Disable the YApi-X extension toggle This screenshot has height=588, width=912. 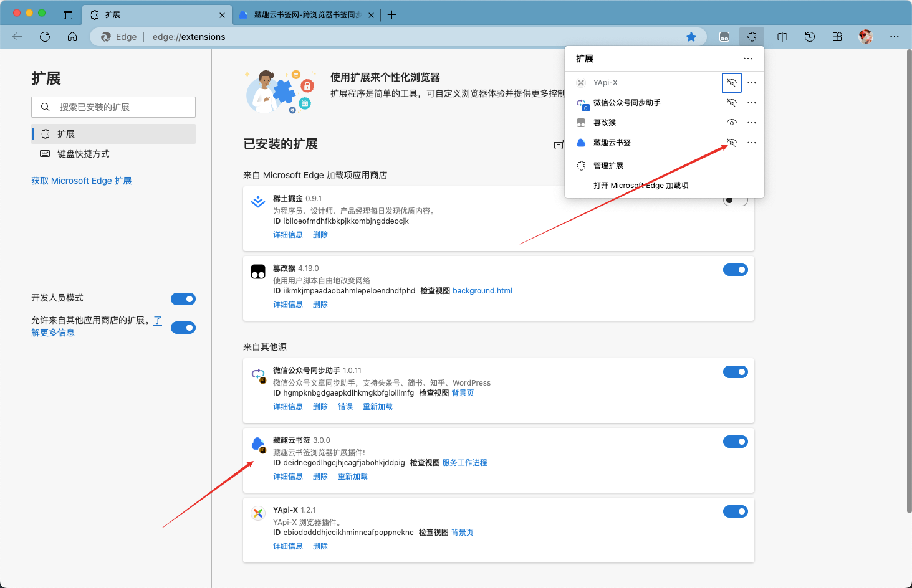click(735, 511)
